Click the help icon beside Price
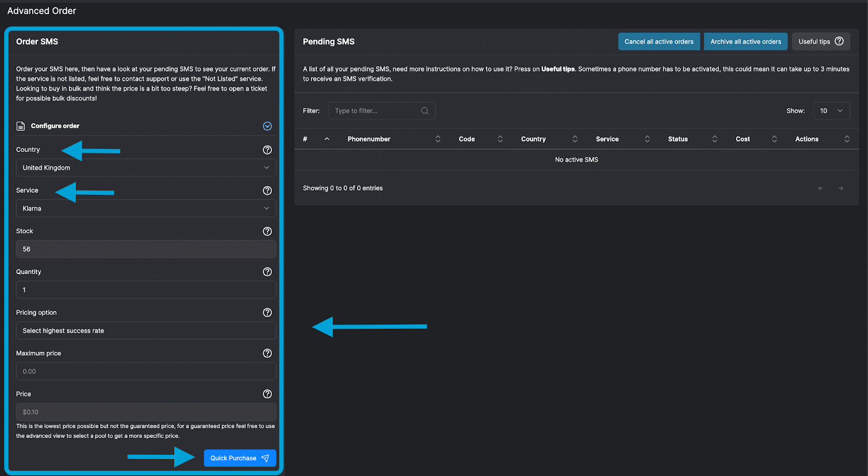 267,394
